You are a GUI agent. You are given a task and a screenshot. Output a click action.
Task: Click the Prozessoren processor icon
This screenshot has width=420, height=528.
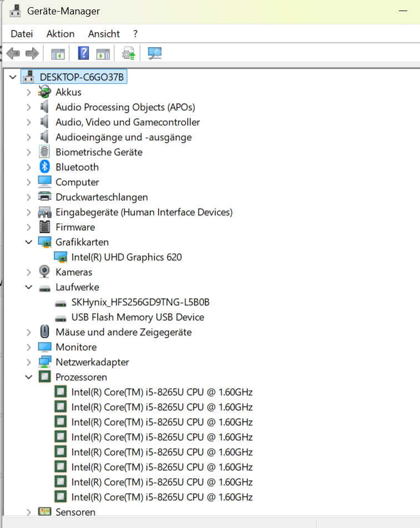(x=44, y=377)
